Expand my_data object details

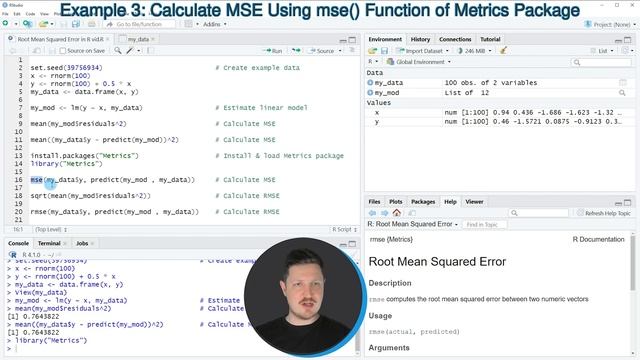pos(370,83)
